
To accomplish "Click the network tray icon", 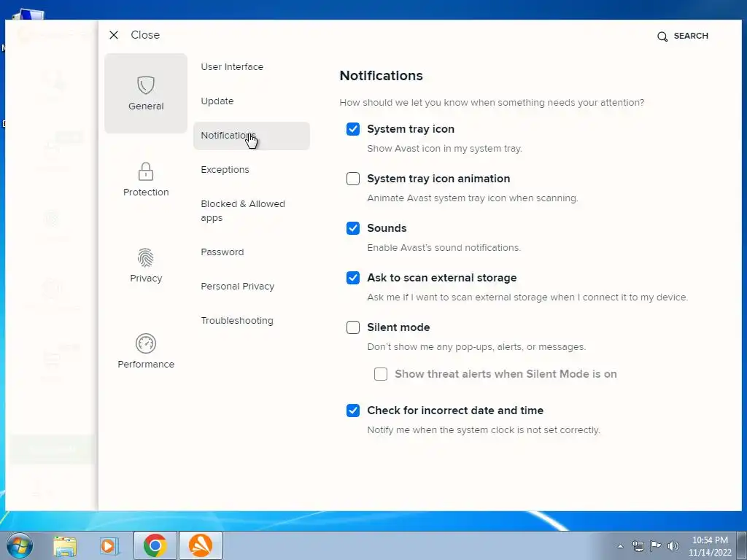I will tap(638, 546).
